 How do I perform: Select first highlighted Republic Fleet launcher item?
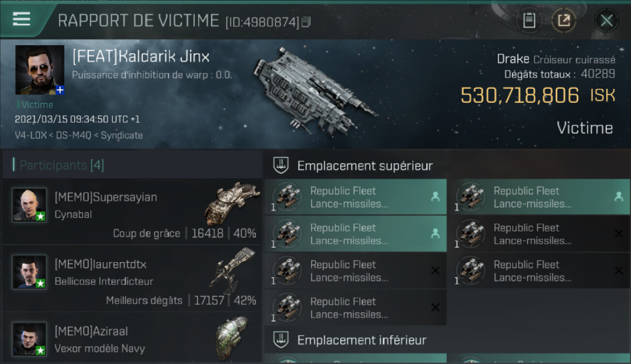point(356,197)
